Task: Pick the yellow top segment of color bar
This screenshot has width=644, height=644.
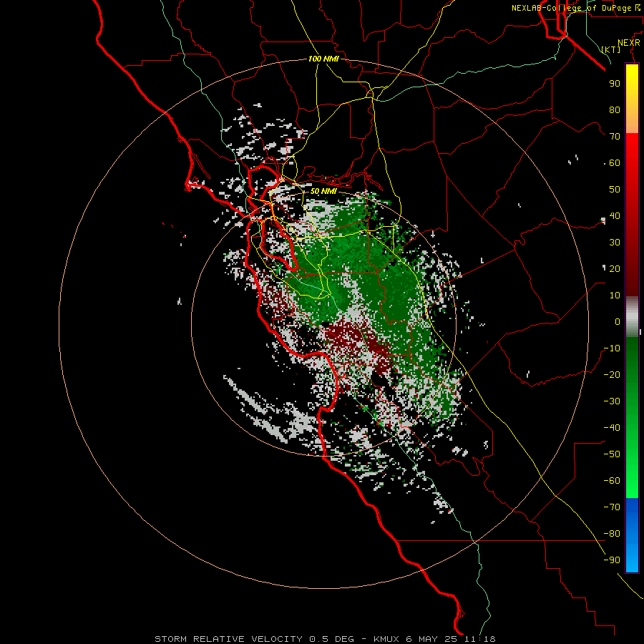Action: [x=632, y=99]
